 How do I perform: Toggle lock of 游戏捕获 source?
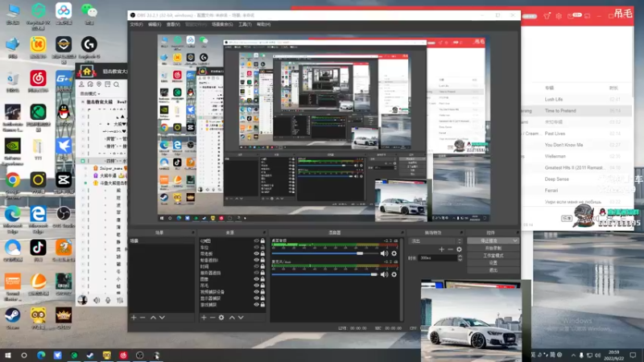click(262, 305)
